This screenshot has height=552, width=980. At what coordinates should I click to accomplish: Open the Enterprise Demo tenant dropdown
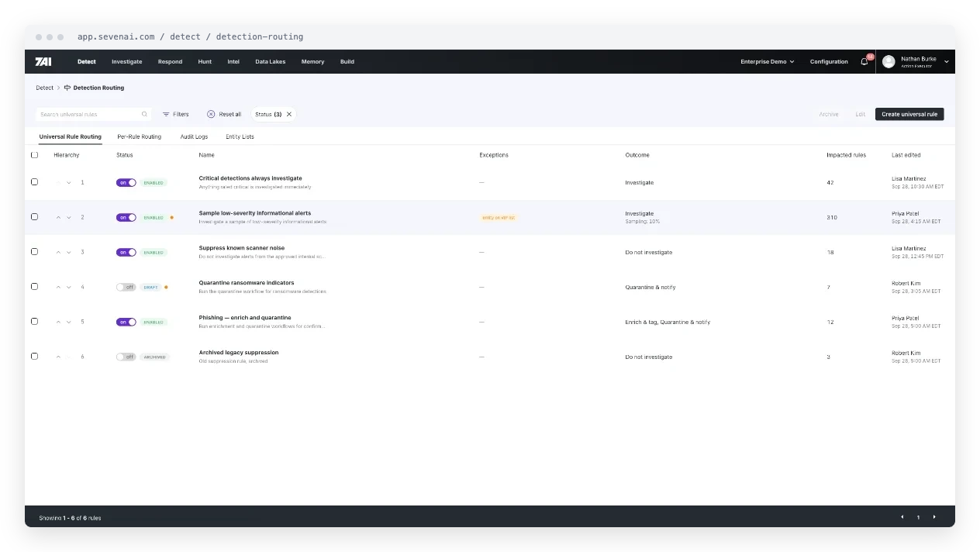[x=768, y=62]
